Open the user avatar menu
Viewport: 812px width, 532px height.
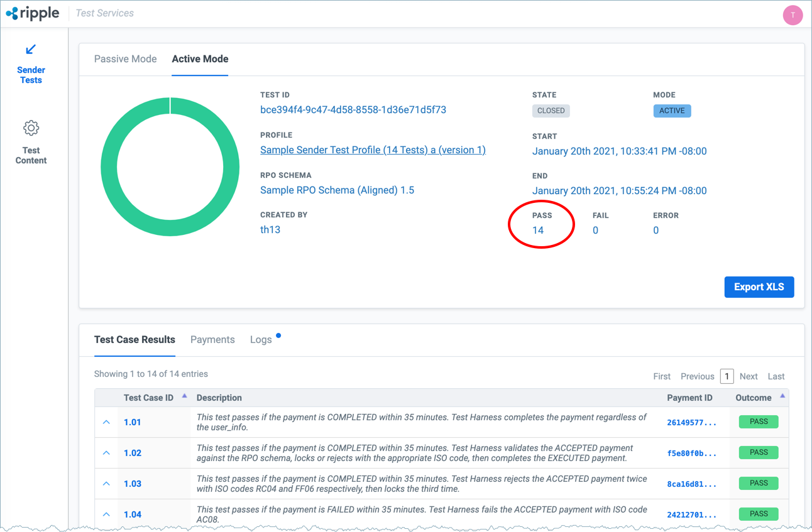[x=793, y=15]
